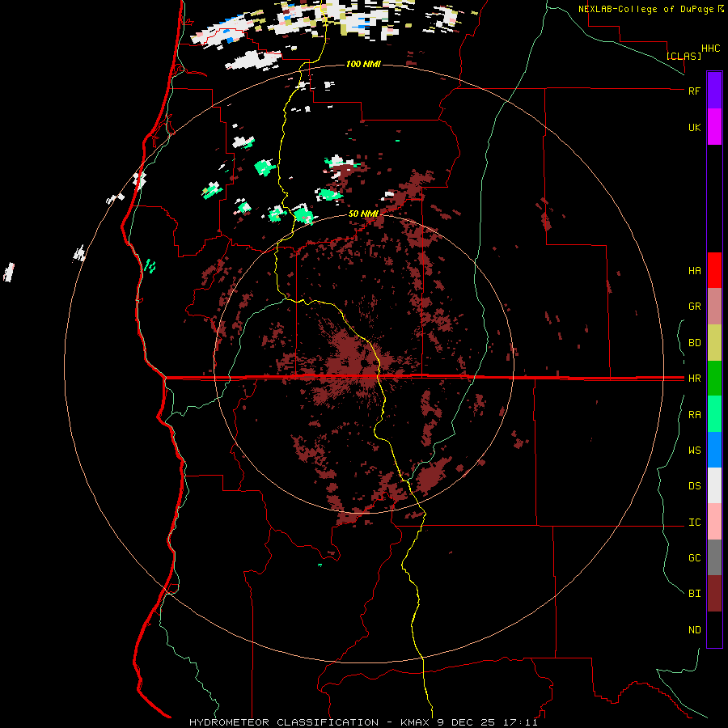Image resolution: width=728 pixels, height=728 pixels.
Task: Click the GC gray legend swatch
Action: click(x=714, y=557)
